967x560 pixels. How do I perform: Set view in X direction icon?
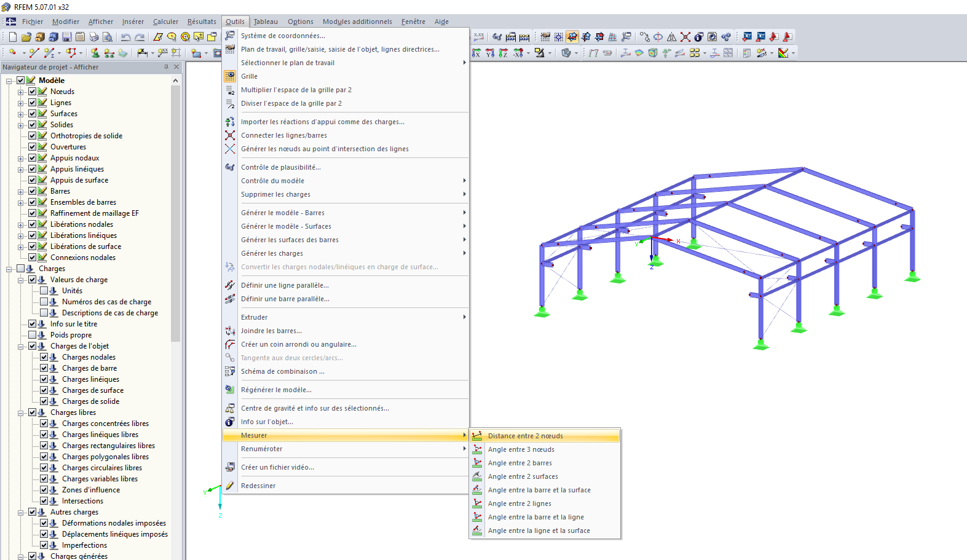coord(476,53)
